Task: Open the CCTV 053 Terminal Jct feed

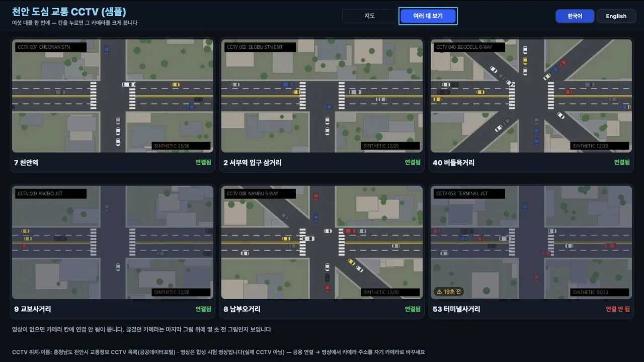Action: click(531, 242)
